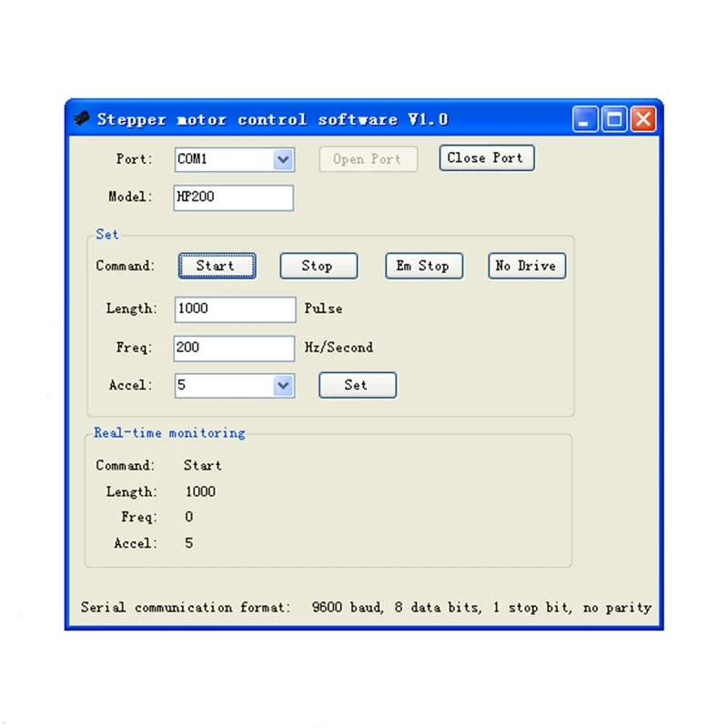Click the 'Pulse' unit label

pyautogui.click(x=323, y=308)
